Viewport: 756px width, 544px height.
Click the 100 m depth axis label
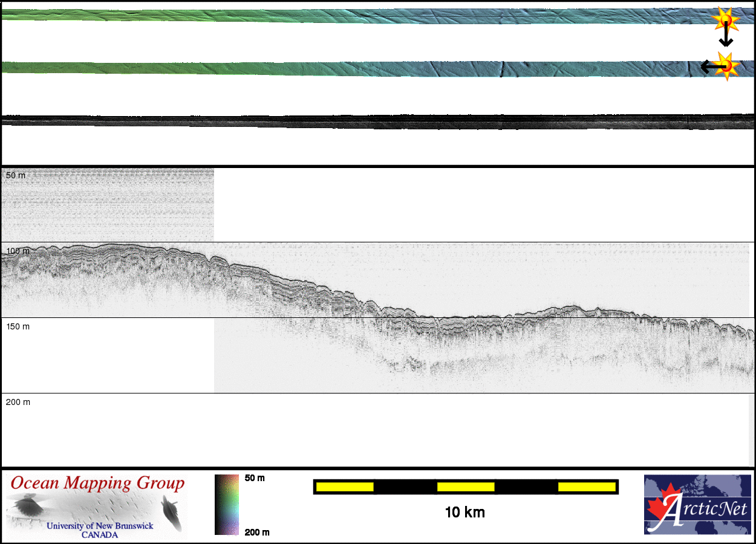[18, 250]
